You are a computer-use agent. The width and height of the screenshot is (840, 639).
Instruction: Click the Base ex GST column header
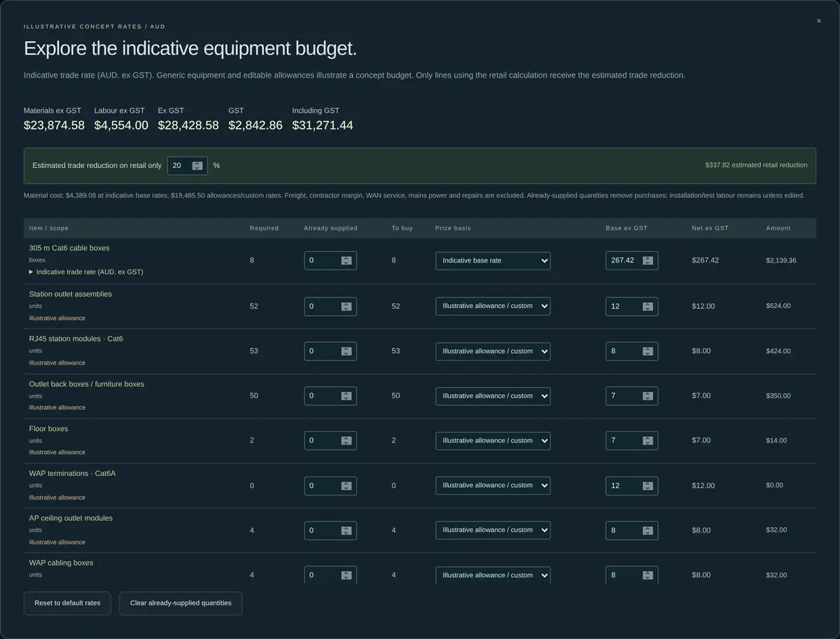tap(628, 228)
